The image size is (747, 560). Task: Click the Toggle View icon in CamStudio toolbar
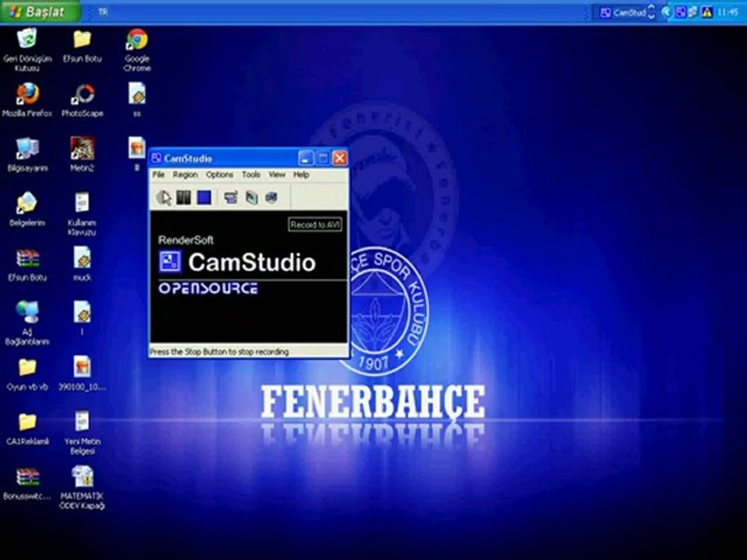tap(231, 198)
